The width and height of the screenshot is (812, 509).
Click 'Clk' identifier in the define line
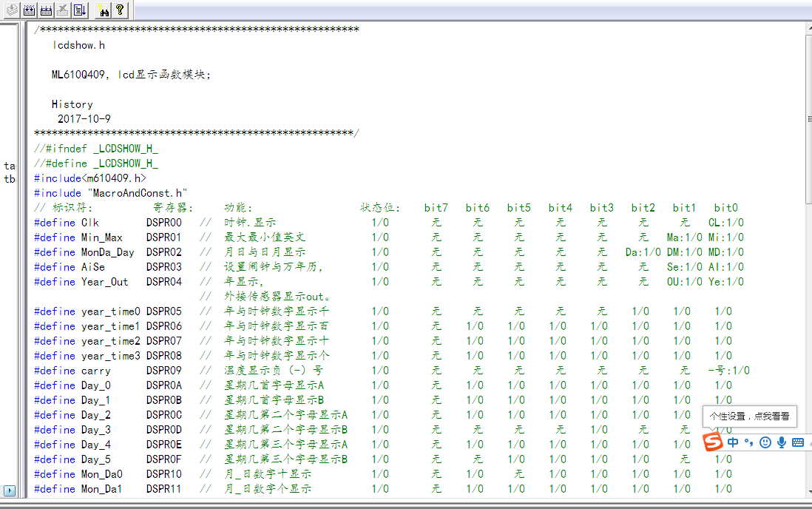click(90, 223)
